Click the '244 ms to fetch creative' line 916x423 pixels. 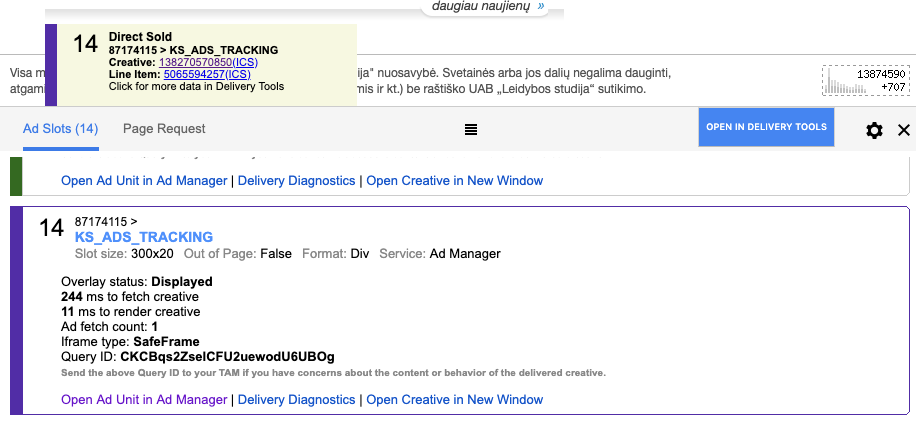pos(130,297)
